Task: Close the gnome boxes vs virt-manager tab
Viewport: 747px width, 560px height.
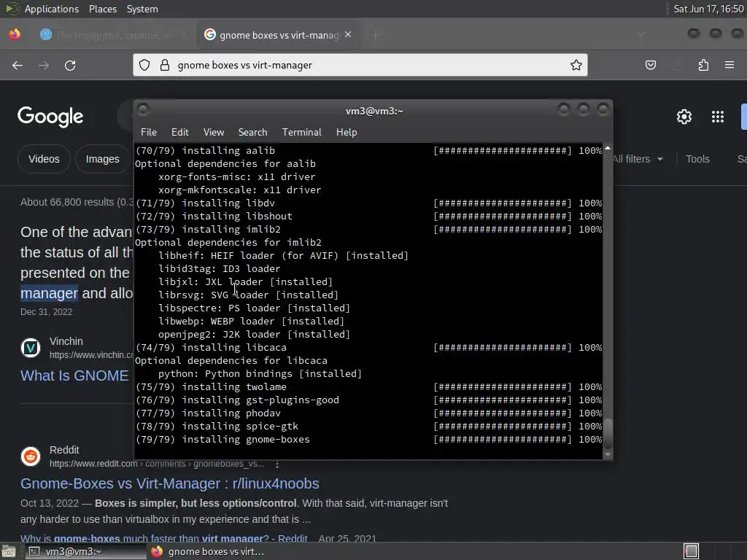Action: 348,34
